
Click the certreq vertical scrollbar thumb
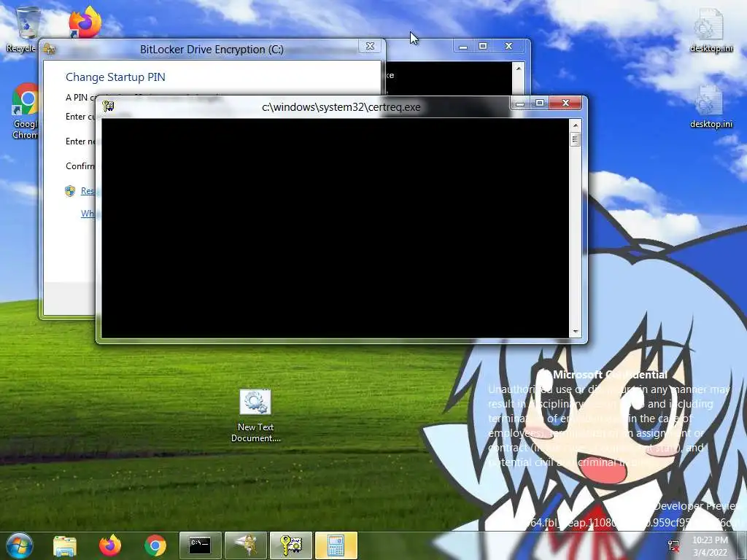pyautogui.click(x=575, y=139)
